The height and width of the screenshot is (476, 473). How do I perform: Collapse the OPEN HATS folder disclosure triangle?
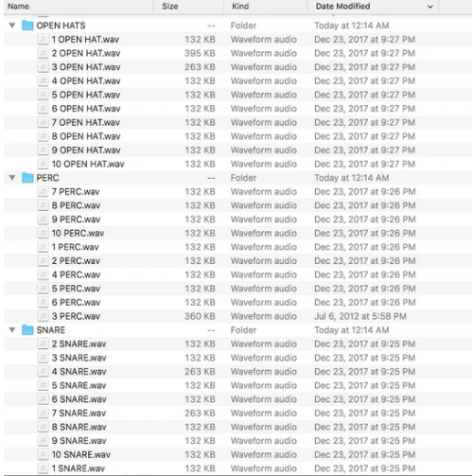(12, 26)
